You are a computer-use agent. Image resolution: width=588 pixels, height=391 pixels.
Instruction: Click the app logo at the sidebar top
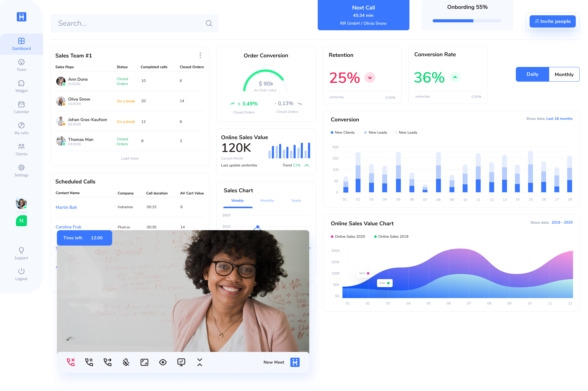[x=21, y=17]
